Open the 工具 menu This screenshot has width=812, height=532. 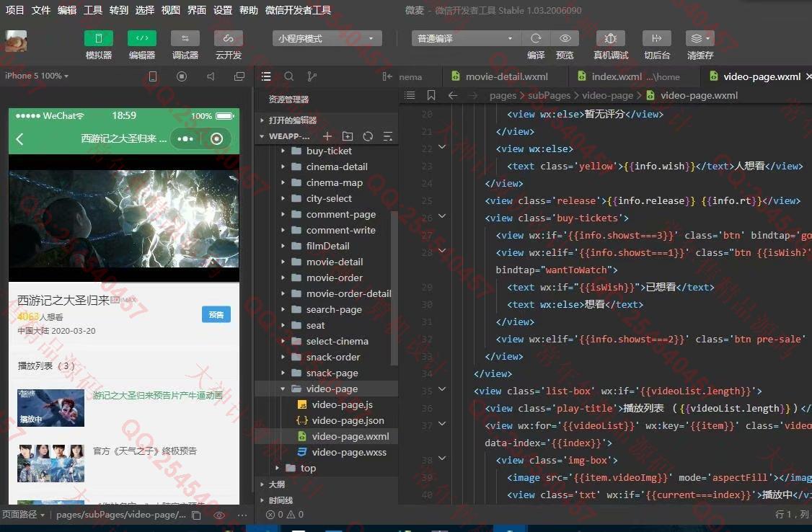[93, 10]
